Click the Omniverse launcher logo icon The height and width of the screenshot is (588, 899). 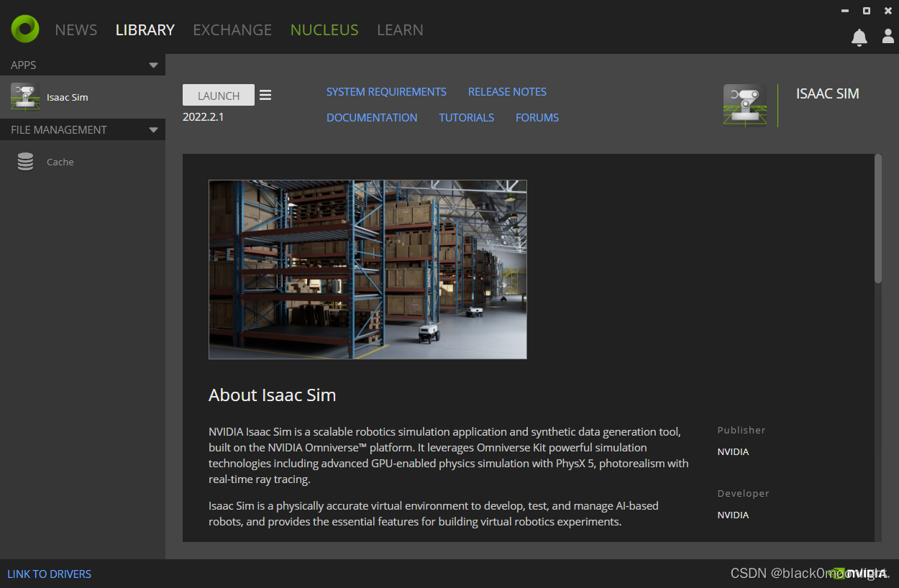pos(25,29)
